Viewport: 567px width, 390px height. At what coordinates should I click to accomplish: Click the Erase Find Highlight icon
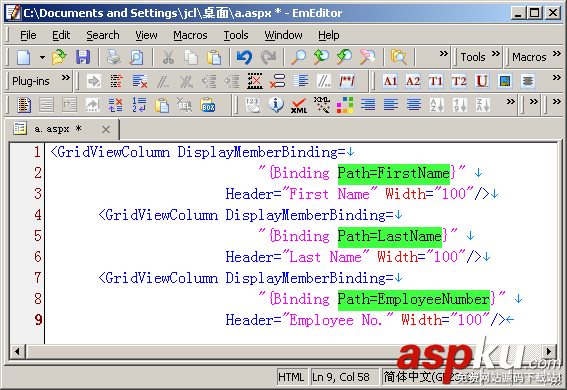tap(367, 57)
